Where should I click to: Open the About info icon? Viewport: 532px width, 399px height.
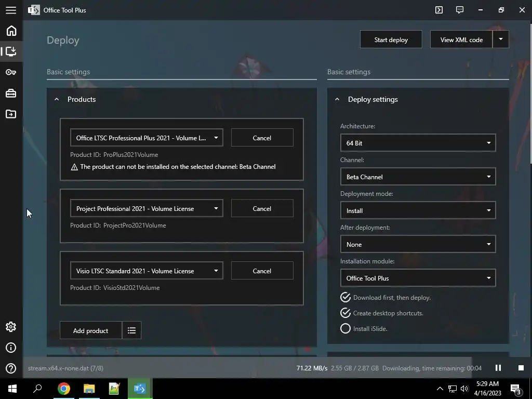click(x=11, y=348)
